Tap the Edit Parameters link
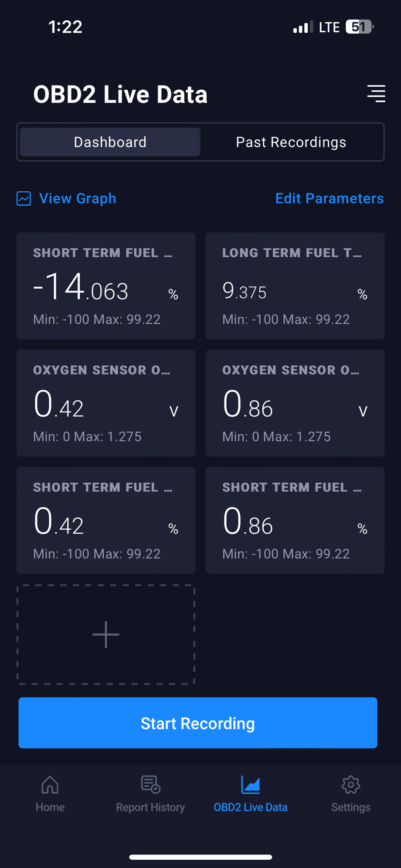 click(330, 198)
